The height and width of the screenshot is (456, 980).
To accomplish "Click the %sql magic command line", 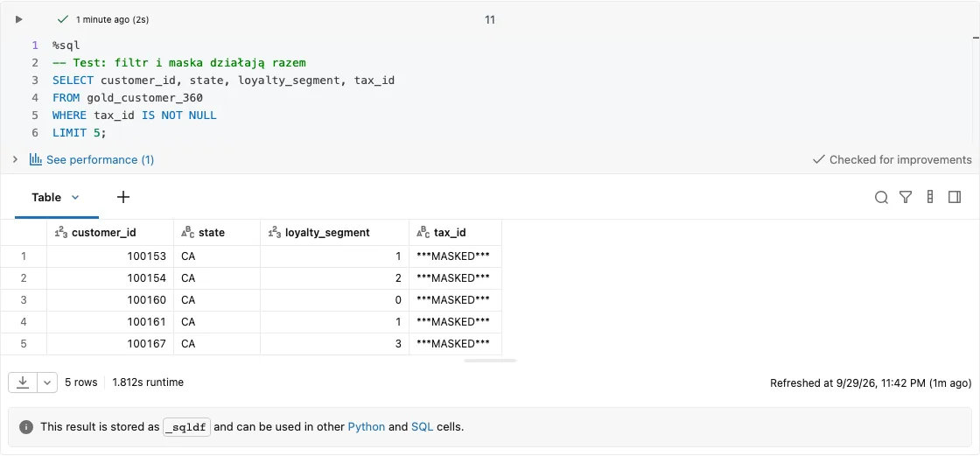I will (x=66, y=46).
